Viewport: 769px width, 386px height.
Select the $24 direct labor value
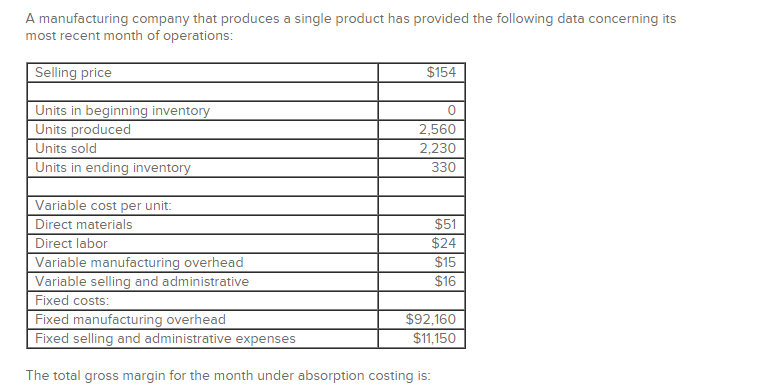444,243
